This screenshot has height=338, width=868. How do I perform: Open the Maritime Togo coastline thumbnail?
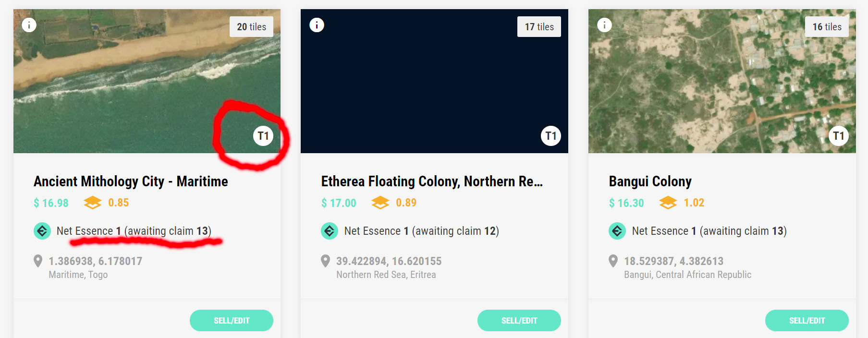click(147, 81)
